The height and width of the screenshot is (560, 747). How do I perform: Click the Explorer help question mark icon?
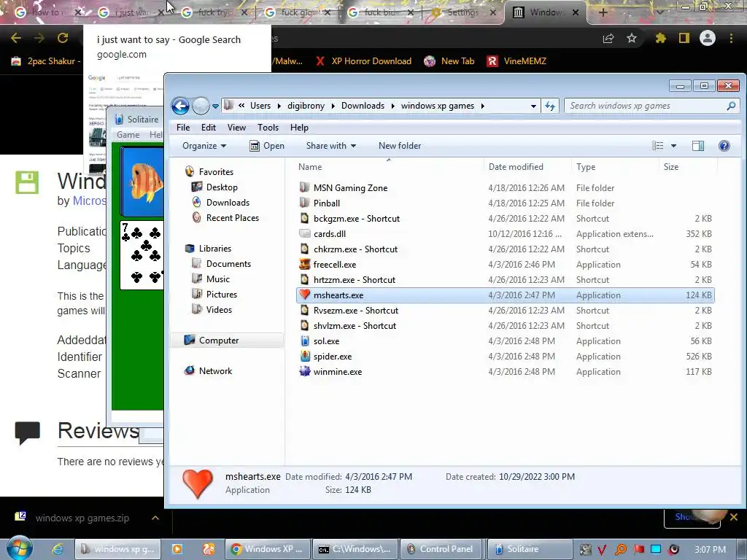(724, 146)
